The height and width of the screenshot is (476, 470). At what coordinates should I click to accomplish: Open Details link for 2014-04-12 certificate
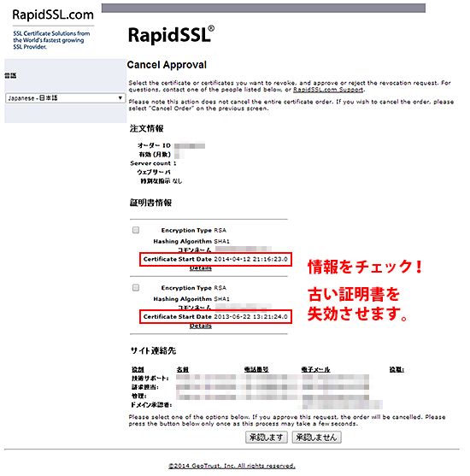[201, 268]
